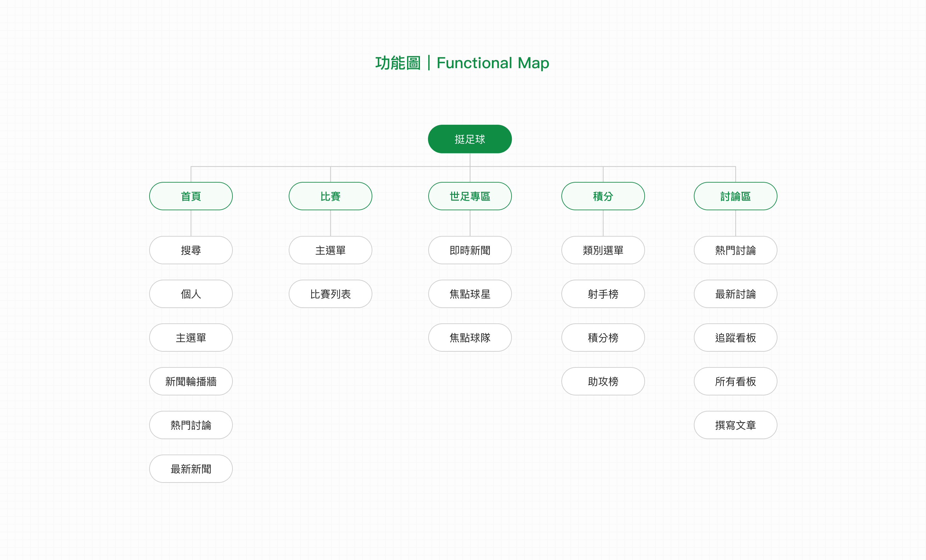
Task: Click the 撰寫文章 node
Action: [735, 425]
